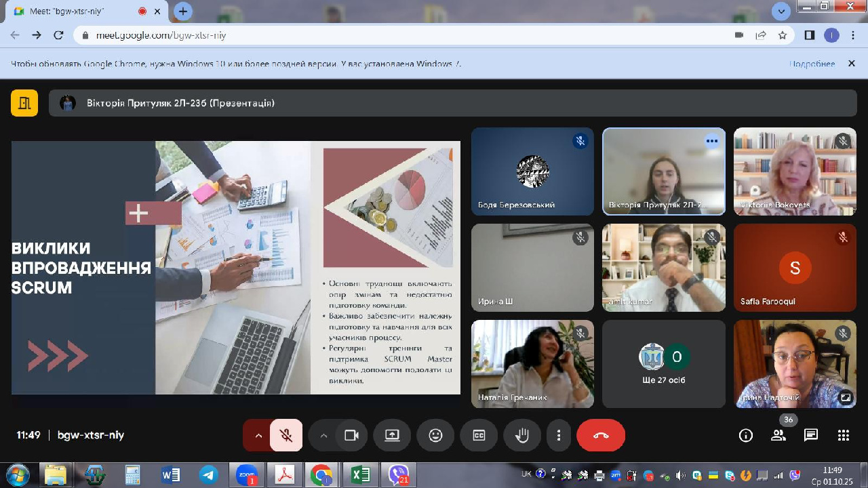Toggle the camera on or off

(351, 435)
